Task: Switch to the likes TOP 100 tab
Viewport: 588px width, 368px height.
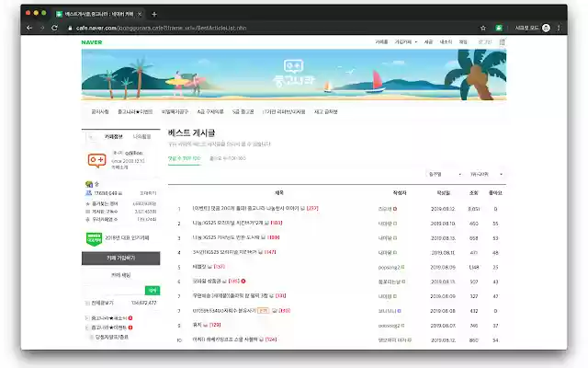Action: tap(228, 158)
